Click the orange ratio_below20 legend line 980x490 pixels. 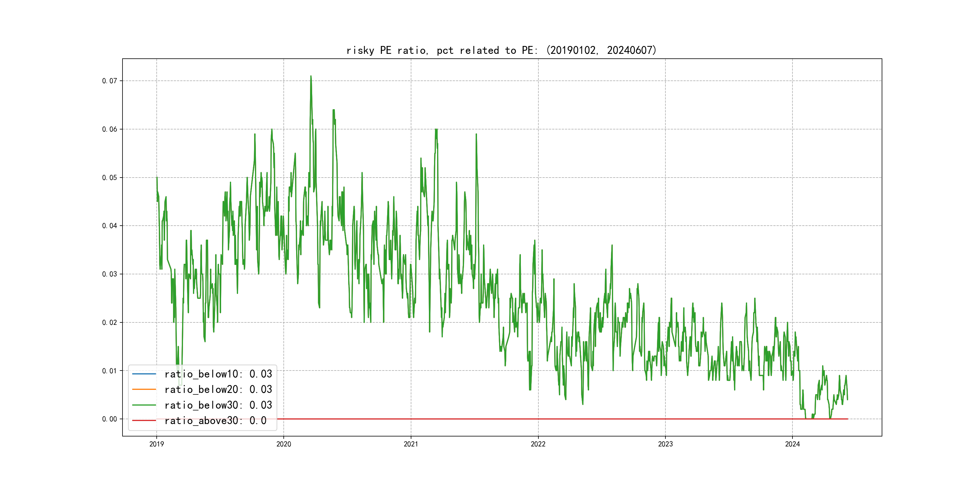point(144,390)
